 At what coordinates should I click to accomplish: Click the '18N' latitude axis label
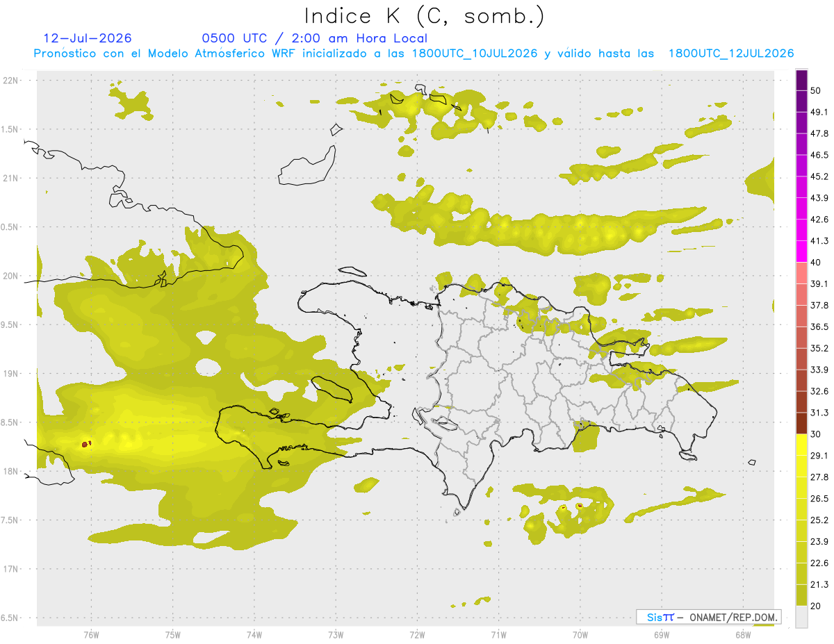pyautogui.click(x=12, y=472)
